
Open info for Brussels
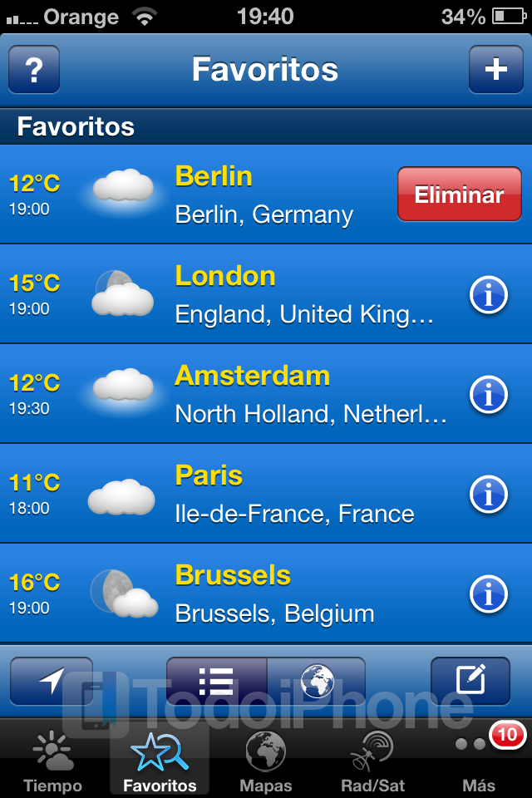489,594
